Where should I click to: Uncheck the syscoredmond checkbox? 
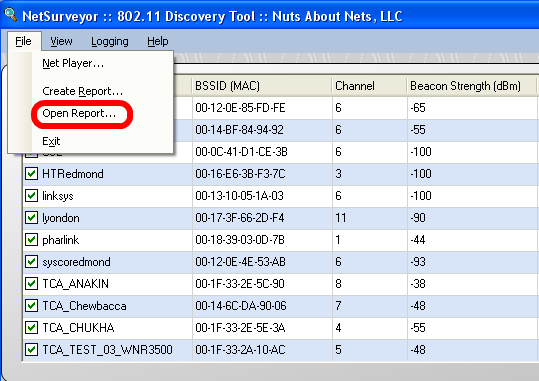click(x=31, y=262)
